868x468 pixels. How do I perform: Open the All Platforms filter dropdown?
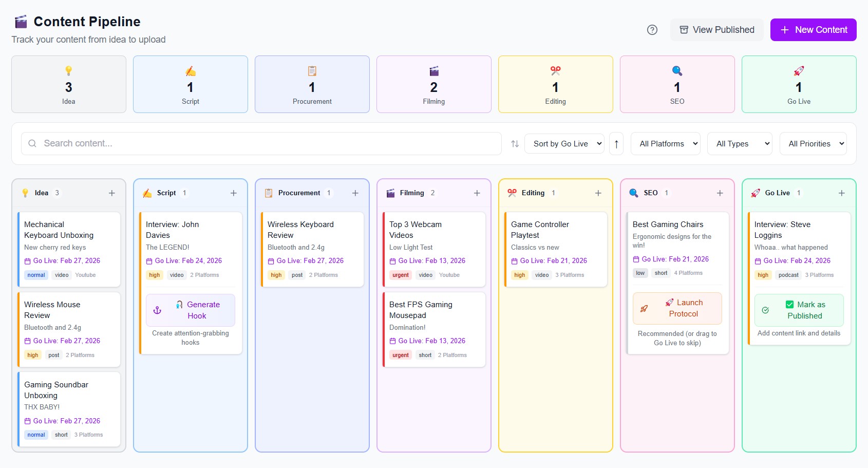pyautogui.click(x=665, y=143)
